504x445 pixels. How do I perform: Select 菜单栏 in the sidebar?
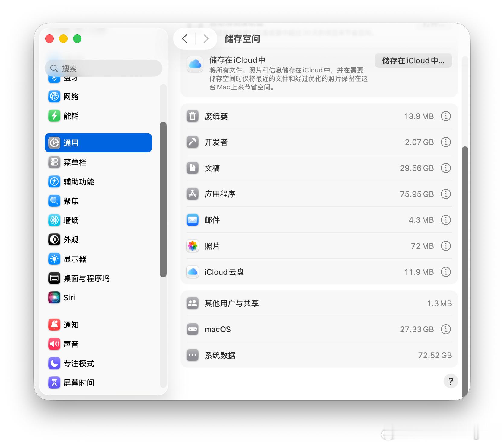(x=98, y=162)
